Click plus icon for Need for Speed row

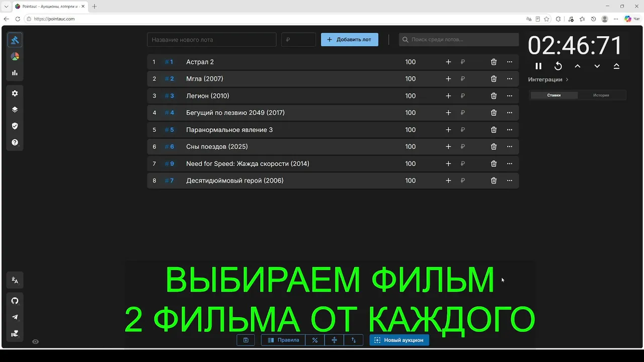(448, 164)
